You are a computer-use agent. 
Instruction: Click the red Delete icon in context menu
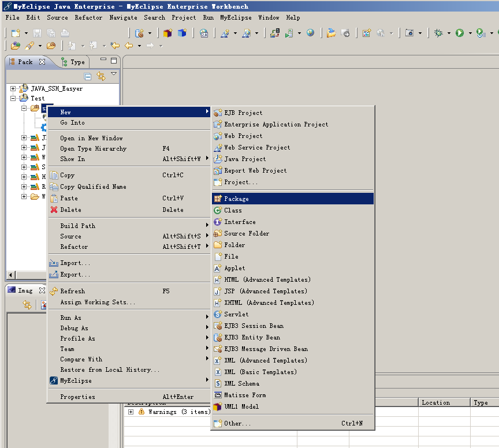click(54, 210)
